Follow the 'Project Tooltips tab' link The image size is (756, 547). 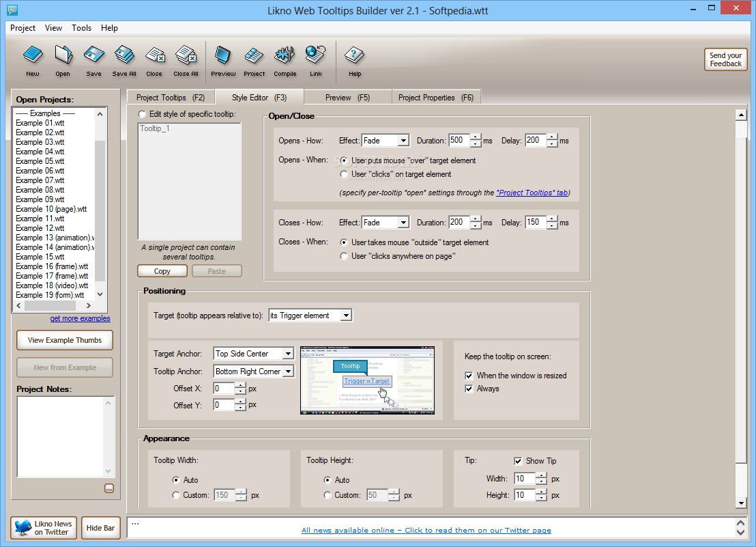[x=532, y=193]
